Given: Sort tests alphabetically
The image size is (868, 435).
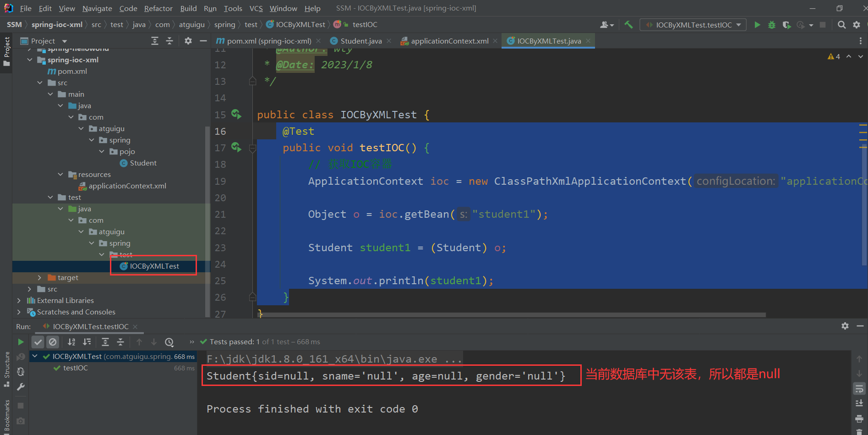Looking at the screenshot, I should click(71, 342).
